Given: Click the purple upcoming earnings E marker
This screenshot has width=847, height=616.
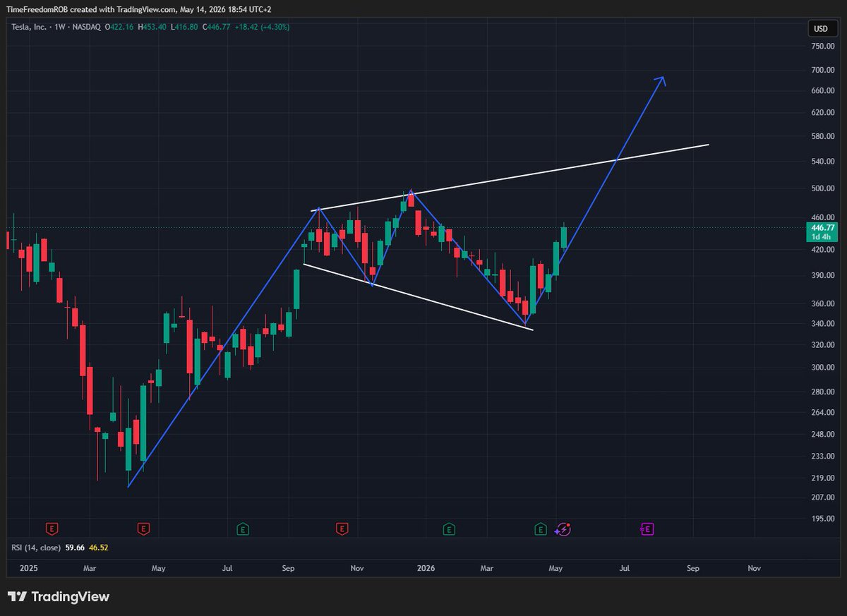Looking at the screenshot, I should tap(647, 528).
